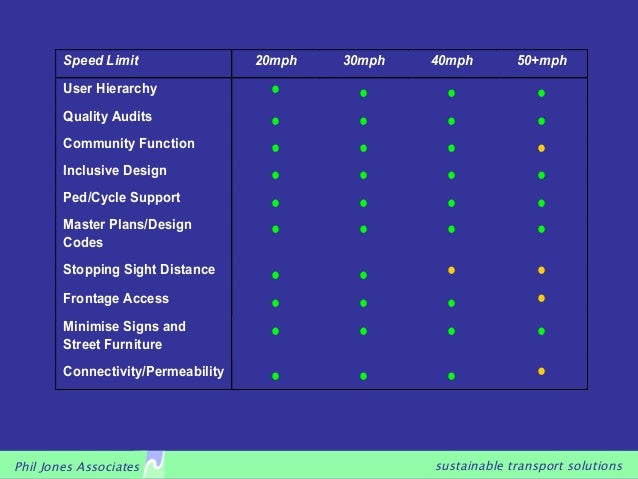The image size is (638, 479).
Task: Click green dot for Inclusive Design at 50+mph
Action: coord(542,175)
